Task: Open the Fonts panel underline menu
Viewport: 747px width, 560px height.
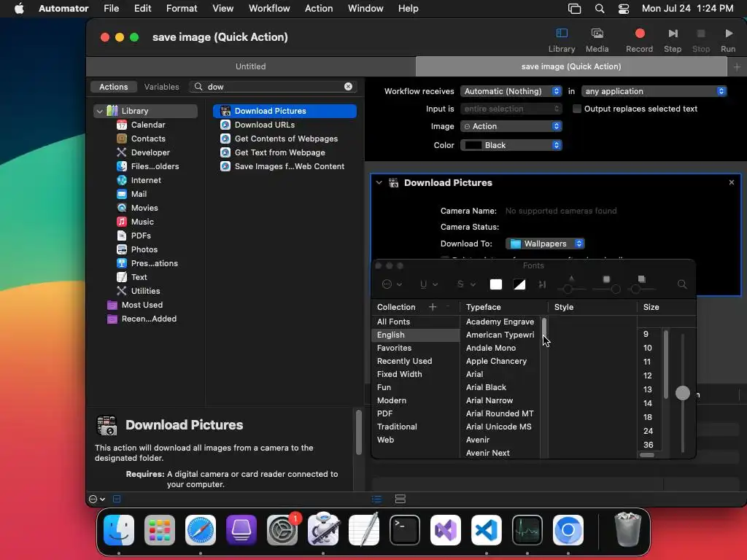Action: (428, 284)
